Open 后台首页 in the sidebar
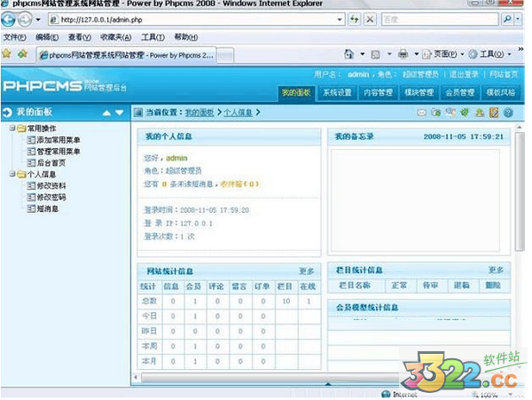Viewport: 532px width, 400px height. [51, 163]
